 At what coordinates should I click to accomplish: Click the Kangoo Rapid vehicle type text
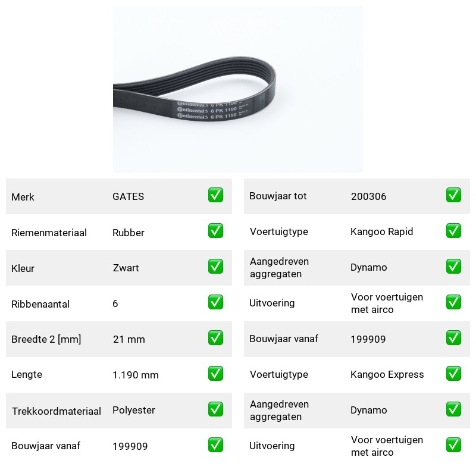click(x=381, y=231)
